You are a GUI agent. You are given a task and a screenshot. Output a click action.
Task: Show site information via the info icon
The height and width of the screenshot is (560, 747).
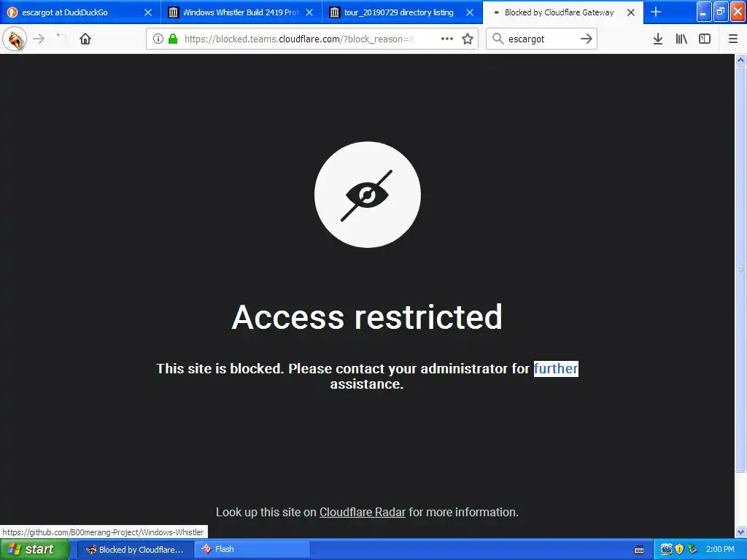(158, 39)
